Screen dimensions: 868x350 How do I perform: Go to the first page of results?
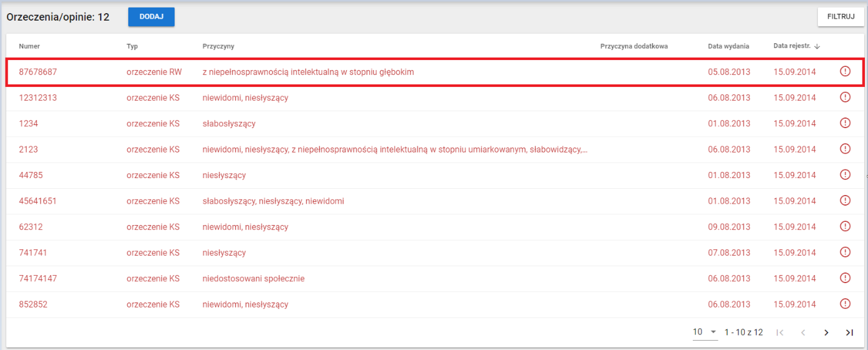(x=780, y=332)
